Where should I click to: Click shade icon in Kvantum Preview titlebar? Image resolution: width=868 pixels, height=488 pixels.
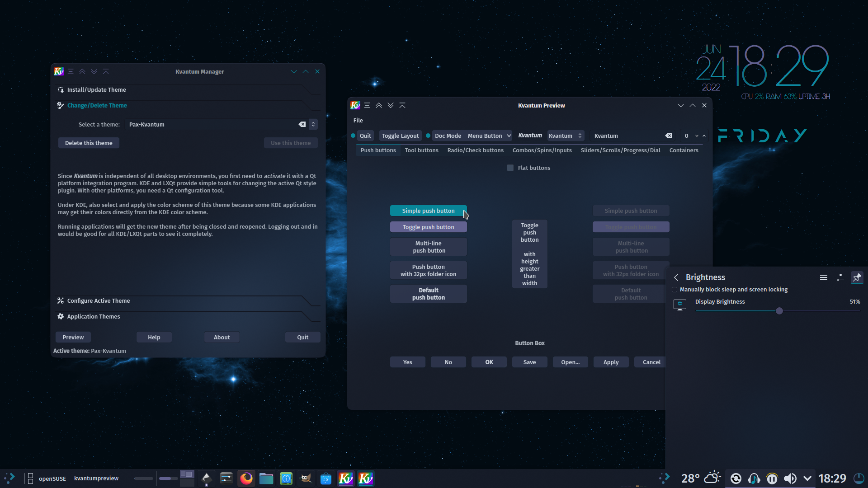click(x=402, y=105)
